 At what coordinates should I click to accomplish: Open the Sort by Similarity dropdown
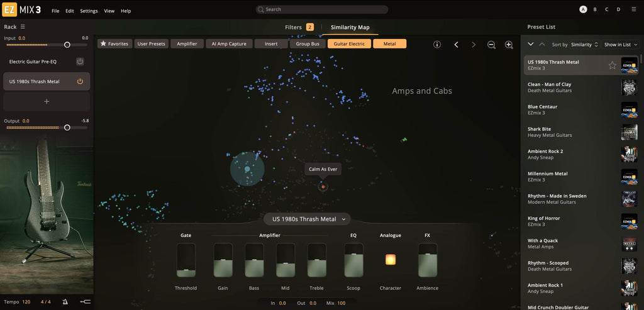coord(586,45)
